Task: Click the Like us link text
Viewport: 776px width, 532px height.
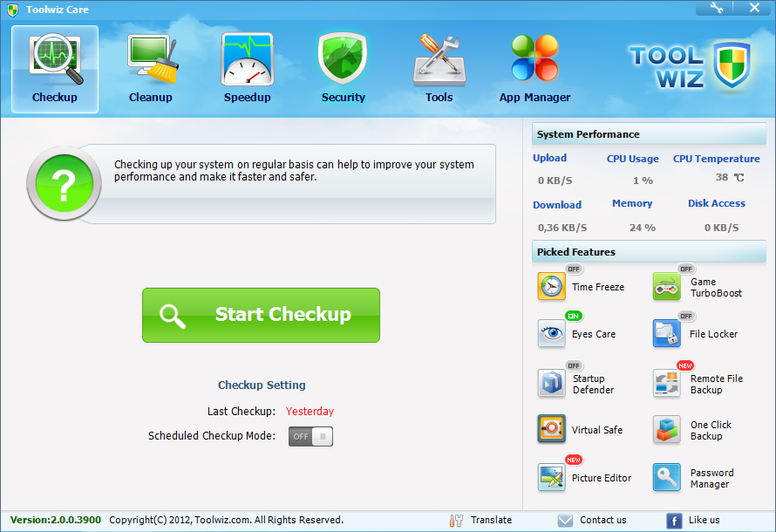Action: [704, 520]
